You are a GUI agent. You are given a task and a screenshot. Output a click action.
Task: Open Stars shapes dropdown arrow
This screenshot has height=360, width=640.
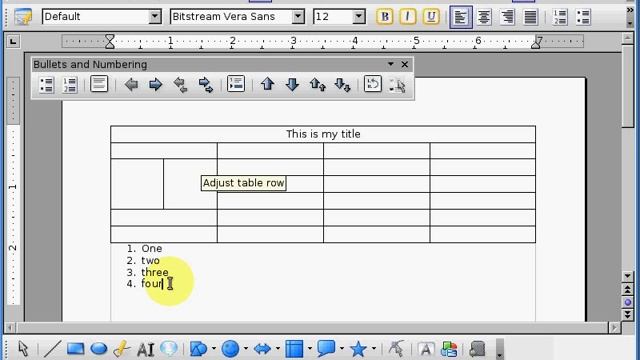tap(373, 349)
